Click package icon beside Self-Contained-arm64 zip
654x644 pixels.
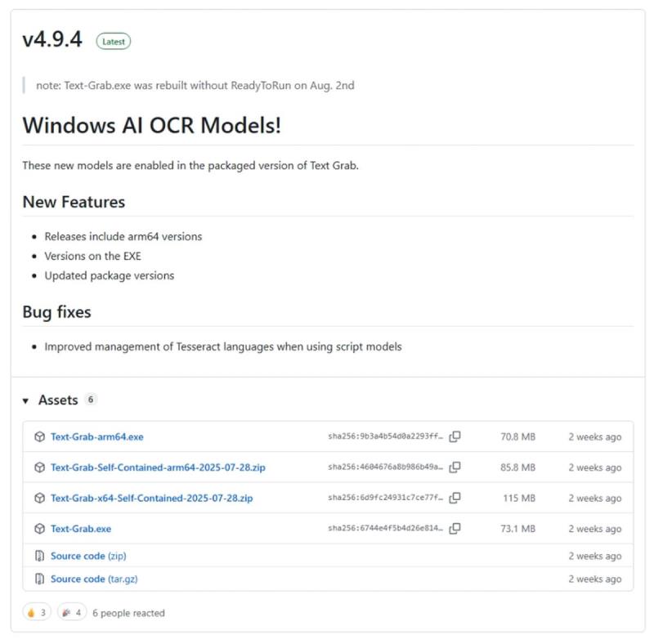point(39,467)
